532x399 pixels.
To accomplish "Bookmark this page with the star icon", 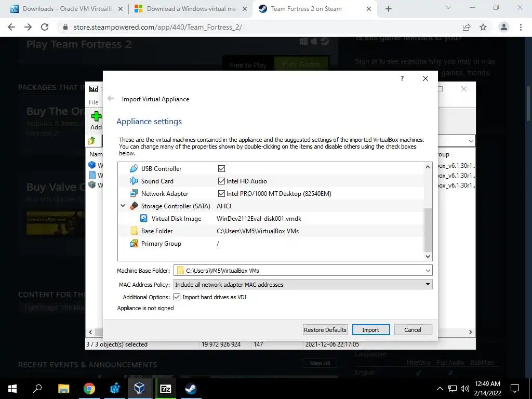I will pos(483,27).
